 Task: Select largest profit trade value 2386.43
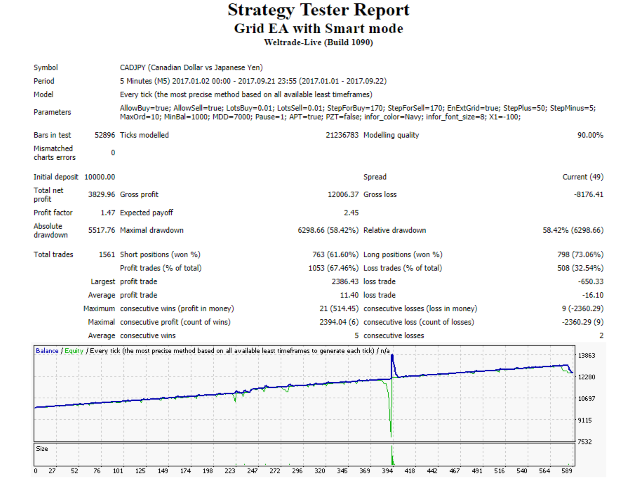345,282
